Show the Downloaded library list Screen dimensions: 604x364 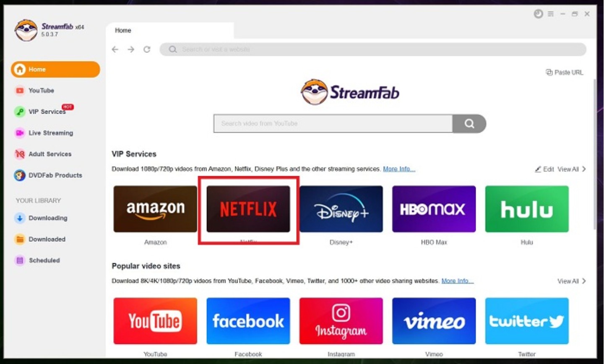coord(47,239)
